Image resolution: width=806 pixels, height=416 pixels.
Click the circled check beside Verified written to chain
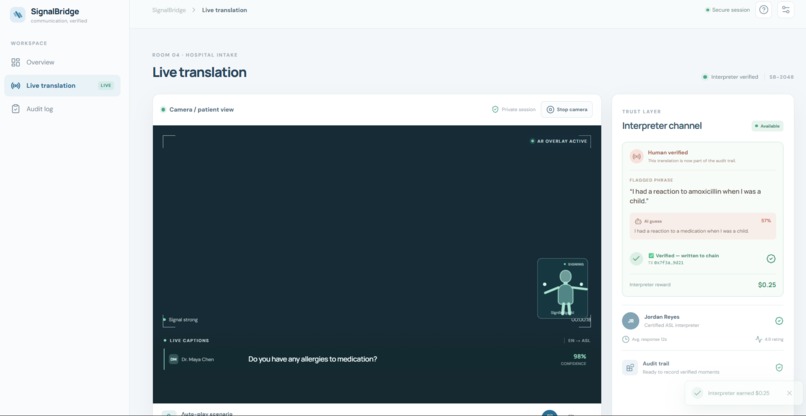pyautogui.click(x=771, y=259)
